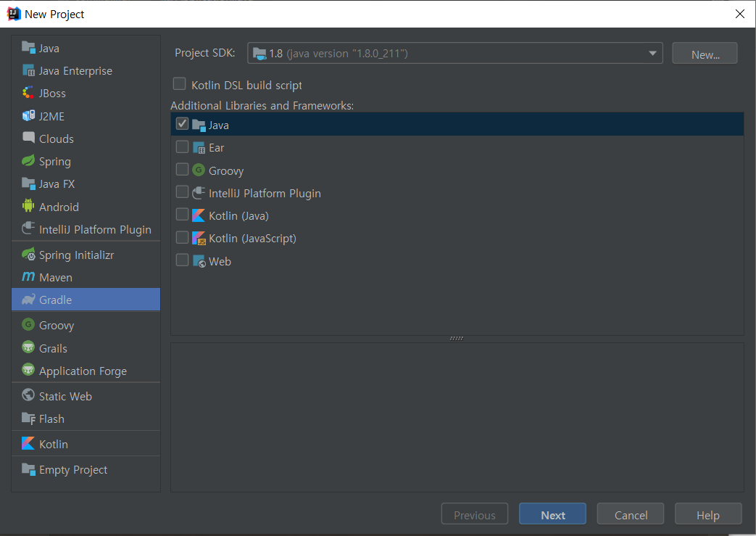756x536 pixels.
Task: Check the Ear framework checkbox
Action: pos(182,147)
